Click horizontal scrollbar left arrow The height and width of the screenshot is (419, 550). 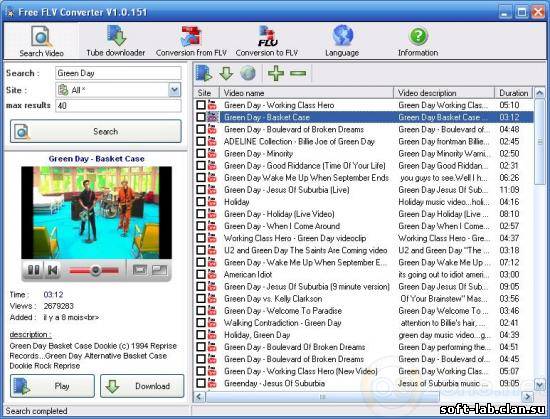[199, 397]
